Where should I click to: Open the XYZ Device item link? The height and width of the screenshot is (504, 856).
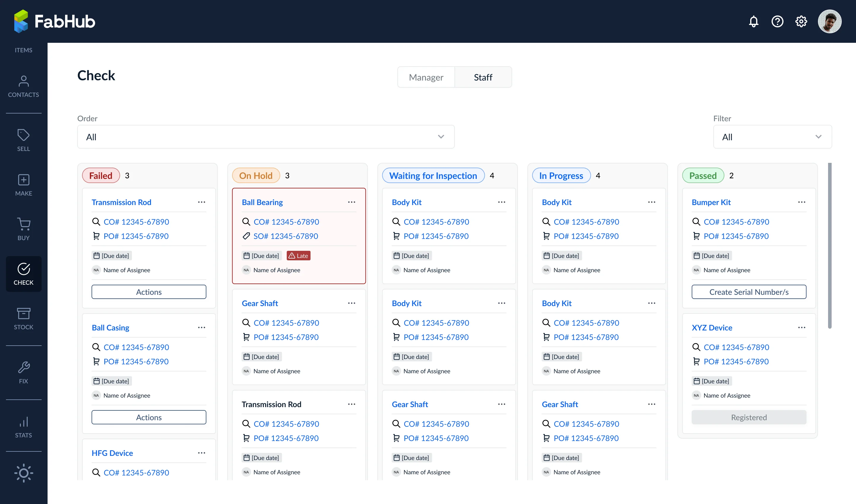[712, 327]
